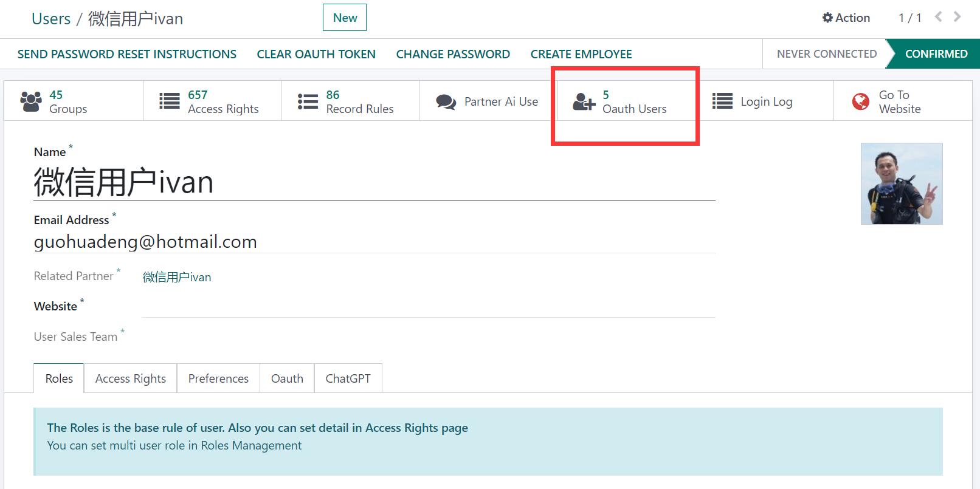
Task: Switch to the Preferences tab
Action: click(218, 378)
